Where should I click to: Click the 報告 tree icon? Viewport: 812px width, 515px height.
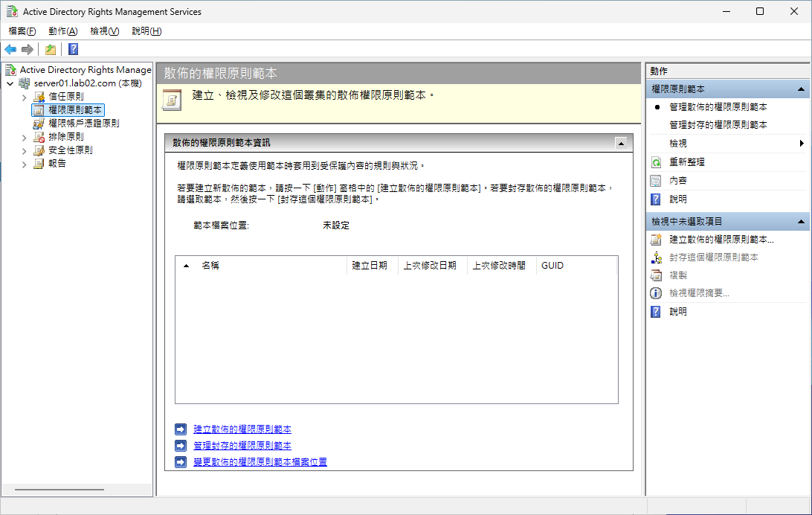[x=39, y=164]
